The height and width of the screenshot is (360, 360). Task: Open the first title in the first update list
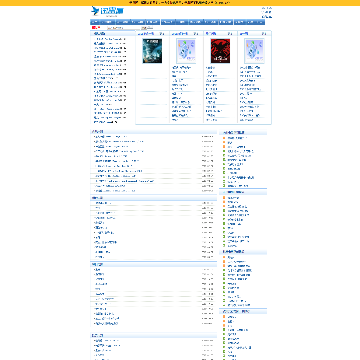[x=110, y=137]
